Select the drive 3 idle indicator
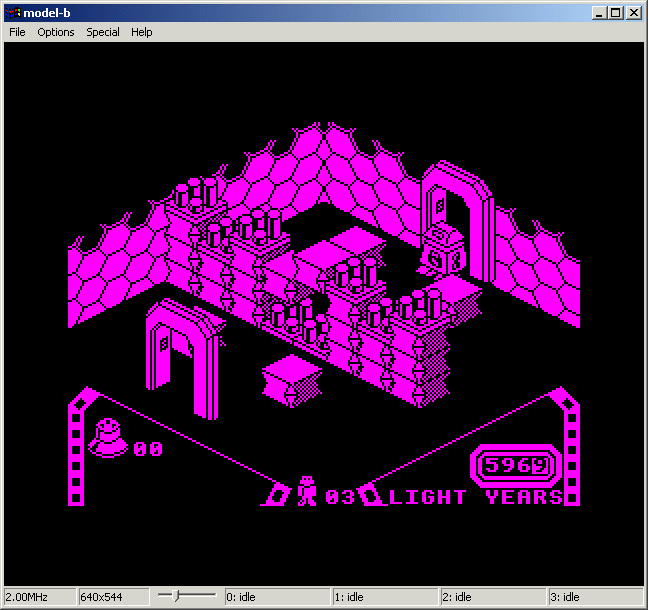Screen dimensions: 648x610 [x=596, y=597]
